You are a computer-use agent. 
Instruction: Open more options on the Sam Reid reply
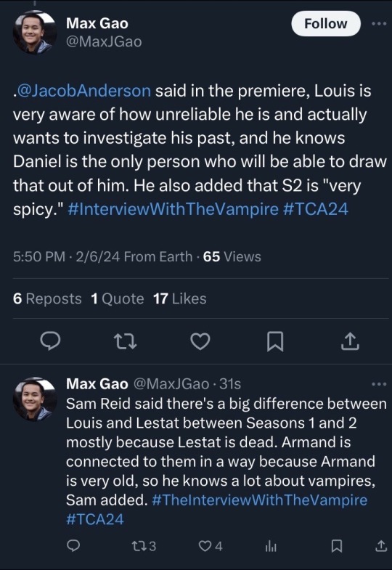click(x=379, y=384)
